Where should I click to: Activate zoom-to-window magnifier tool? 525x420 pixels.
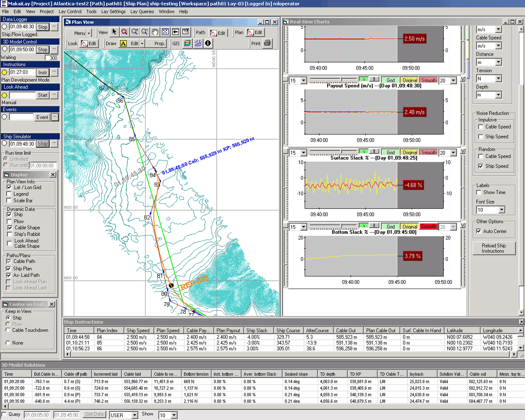(x=124, y=32)
